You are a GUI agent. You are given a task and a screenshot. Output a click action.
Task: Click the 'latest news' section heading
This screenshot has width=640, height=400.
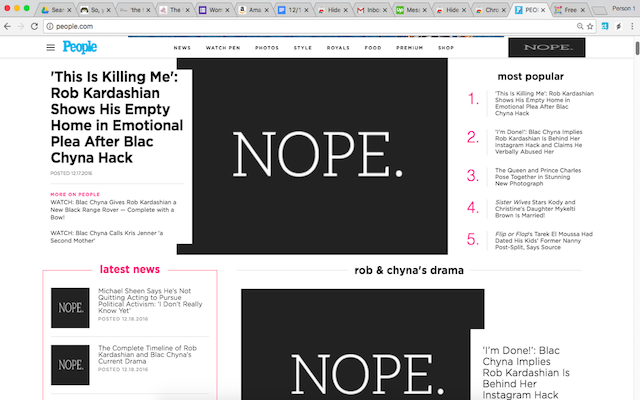[130, 269]
